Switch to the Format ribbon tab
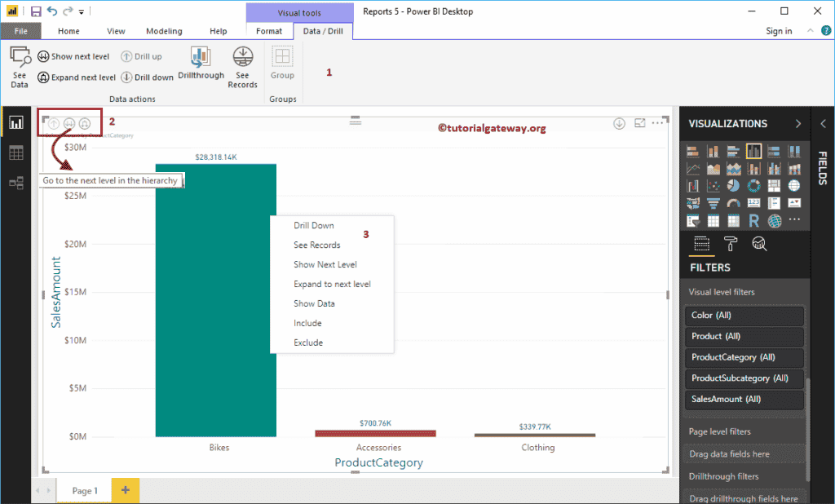Viewport: 835px width, 504px height. (x=269, y=31)
